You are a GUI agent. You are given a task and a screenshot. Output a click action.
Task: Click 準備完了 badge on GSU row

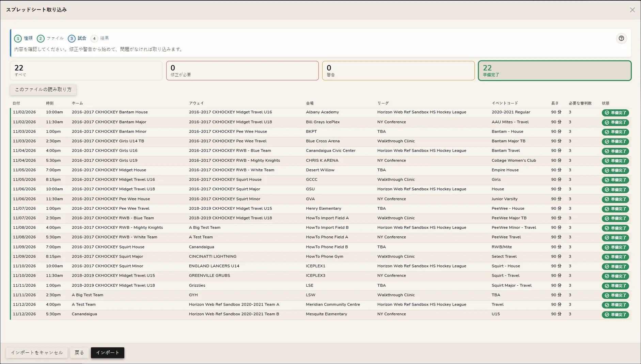point(615,190)
